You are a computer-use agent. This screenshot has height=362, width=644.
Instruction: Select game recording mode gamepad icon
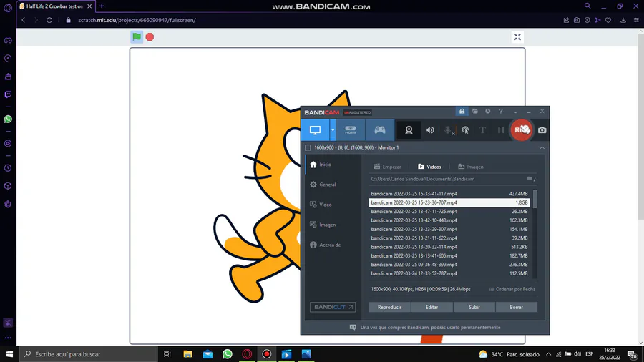380,130
